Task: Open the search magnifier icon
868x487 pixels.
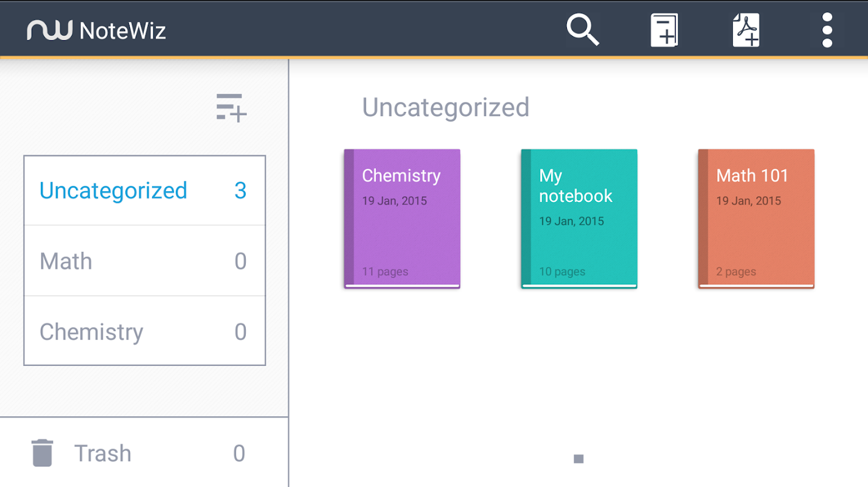Action: click(582, 29)
